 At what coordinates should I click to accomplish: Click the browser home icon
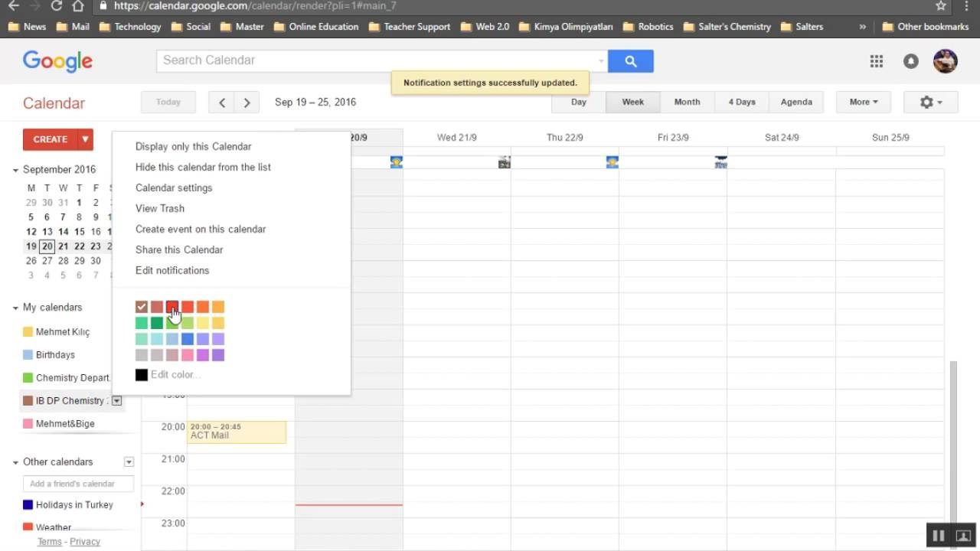(78, 6)
